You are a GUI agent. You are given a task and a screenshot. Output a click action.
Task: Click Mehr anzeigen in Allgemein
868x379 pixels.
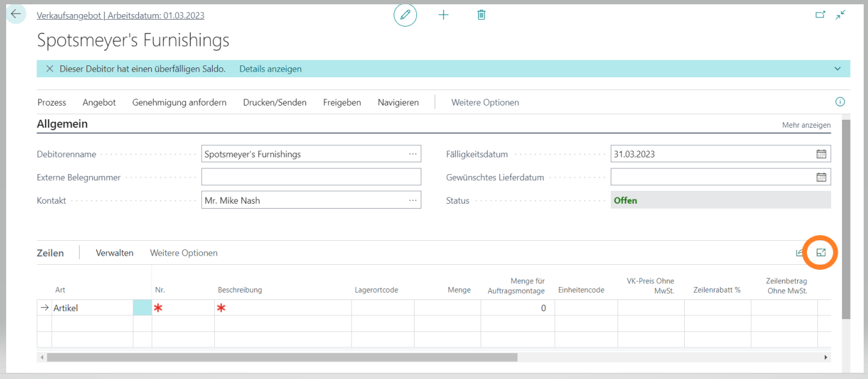[806, 125]
